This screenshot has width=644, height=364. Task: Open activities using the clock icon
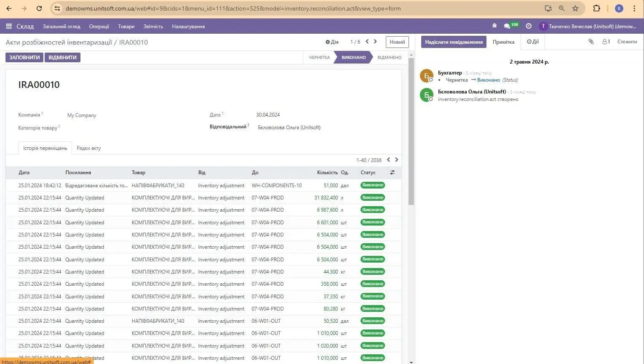(529, 26)
